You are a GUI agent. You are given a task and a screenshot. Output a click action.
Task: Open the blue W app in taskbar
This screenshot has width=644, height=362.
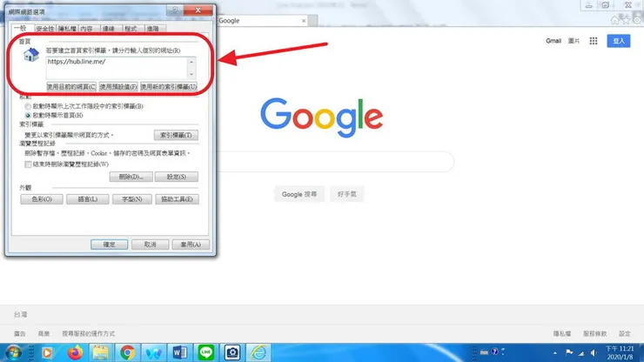click(154, 352)
